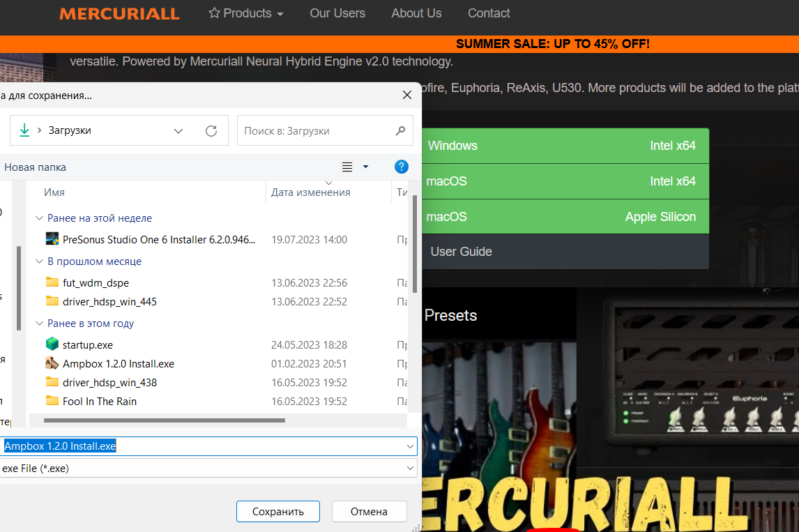Click the Fool In The Rain folder icon
Image resolution: width=799 pixels, height=532 pixels.
point(52,400)
